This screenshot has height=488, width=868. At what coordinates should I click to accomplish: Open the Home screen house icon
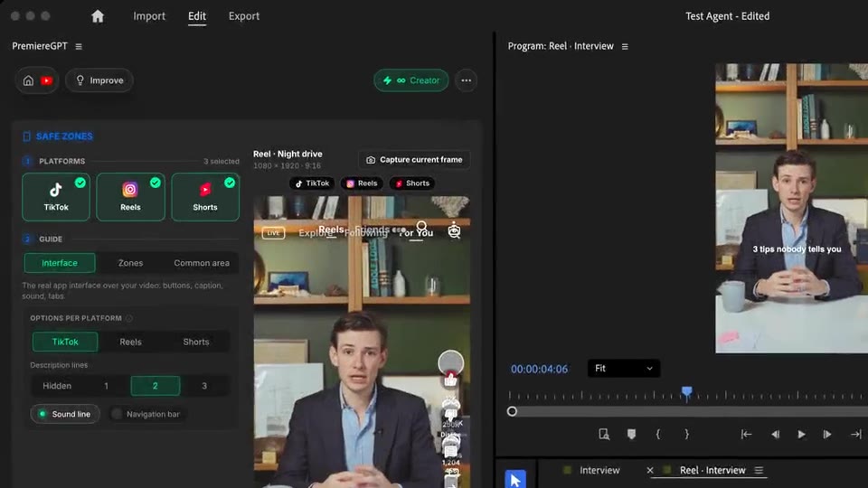click(x=98, y=16)
